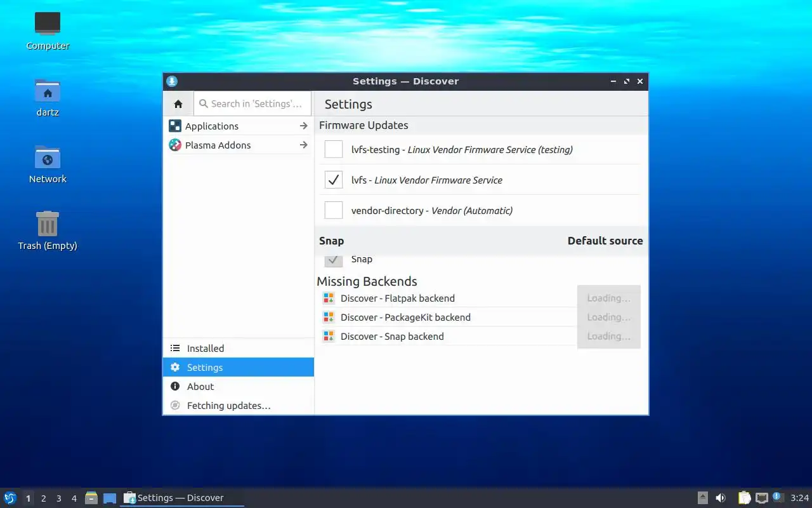Viewport: 812px width, 508px height.
Task: Click Loading button for Snap backend
Action: click(608, 336)
